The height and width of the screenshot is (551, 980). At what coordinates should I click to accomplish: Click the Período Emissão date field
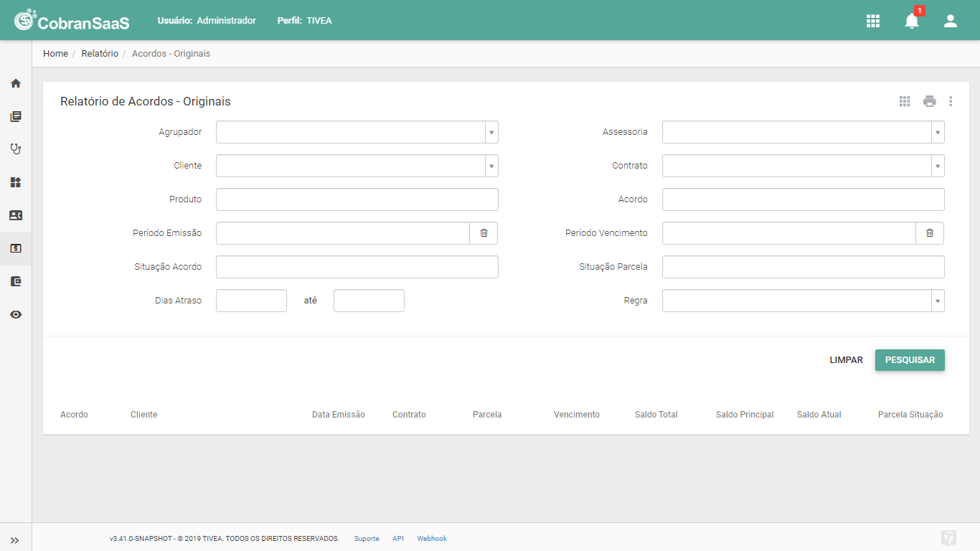pos(343,233)
